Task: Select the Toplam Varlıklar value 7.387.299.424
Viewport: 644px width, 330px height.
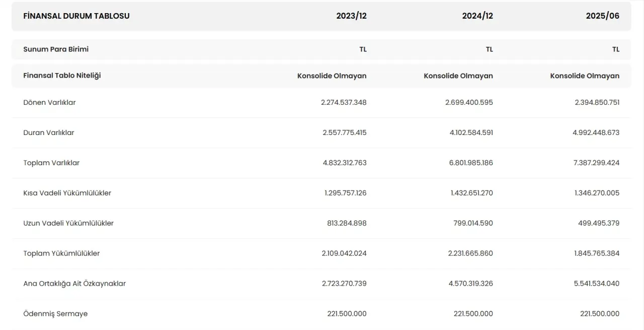Action: pyautogui.click(x=597, y=163)
